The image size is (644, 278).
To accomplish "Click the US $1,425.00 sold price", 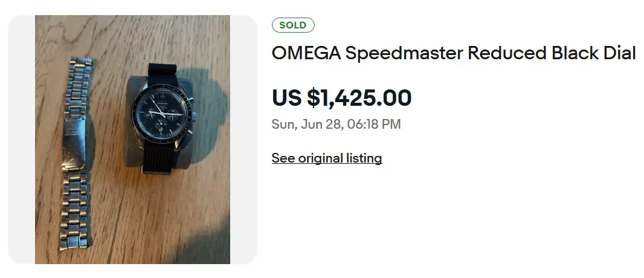I will [x=341, y=98].
